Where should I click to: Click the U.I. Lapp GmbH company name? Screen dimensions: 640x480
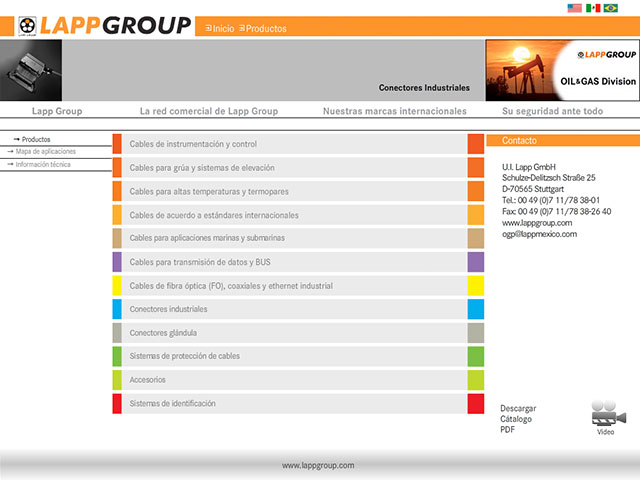529,167
